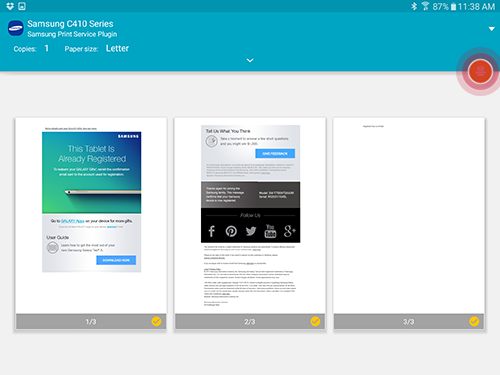Uncheck page 2/3 selection checkmark

click(315, 321)
